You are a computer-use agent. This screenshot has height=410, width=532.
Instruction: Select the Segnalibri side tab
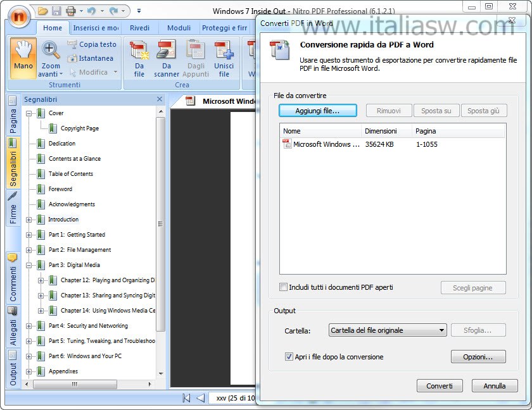click(x=13, y=163)
